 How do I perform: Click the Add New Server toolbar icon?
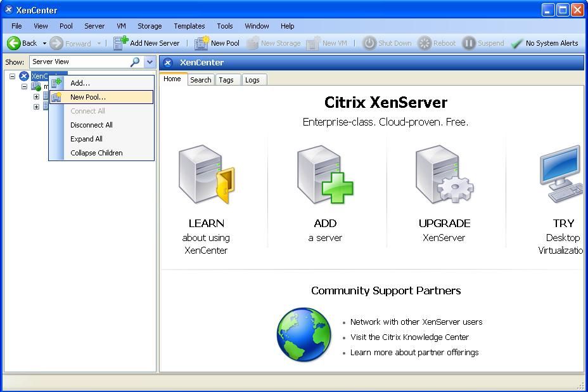pos(121,42)
